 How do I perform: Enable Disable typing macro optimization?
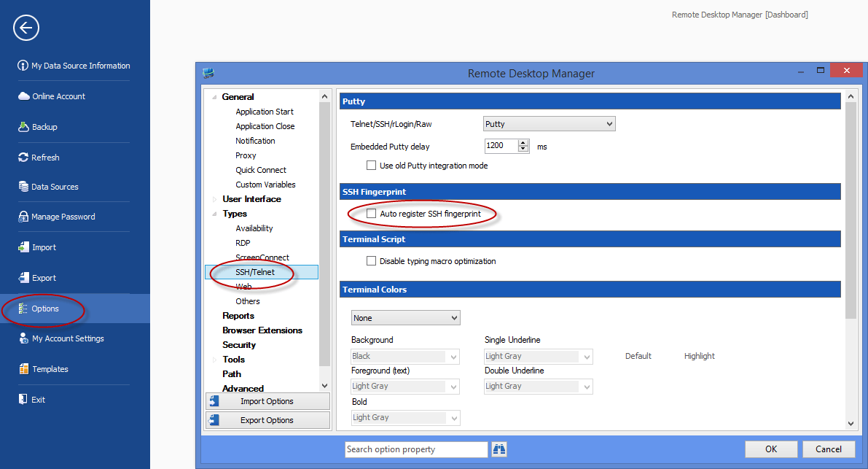click(371, 260)
